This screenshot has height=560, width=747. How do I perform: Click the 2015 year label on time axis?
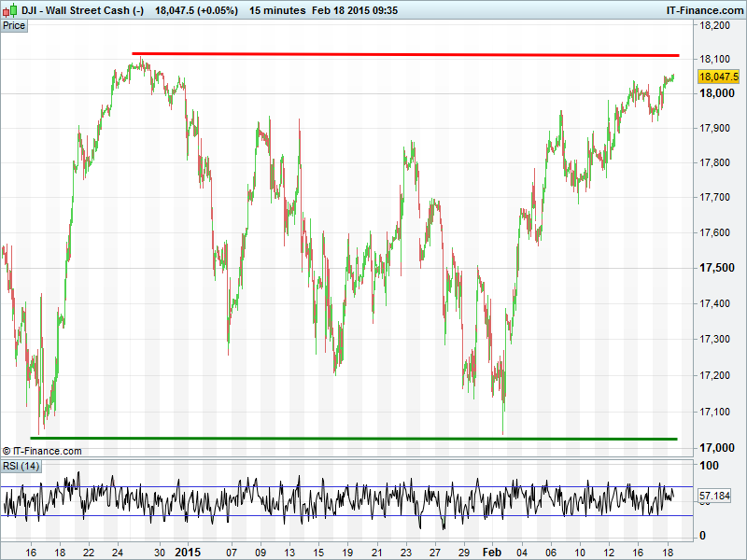pos(188,553)
